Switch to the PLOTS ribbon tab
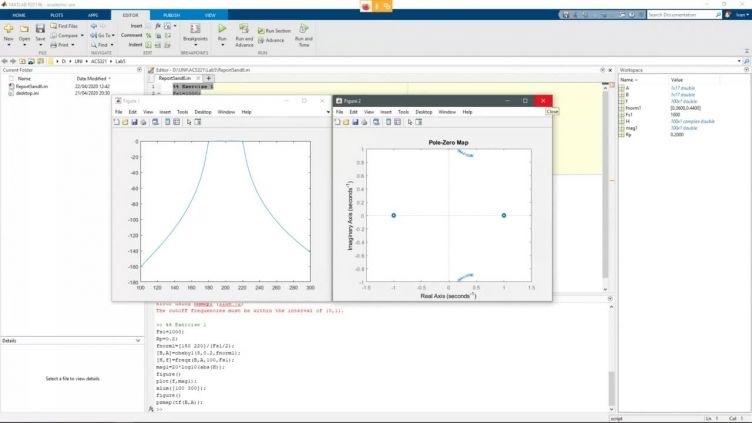Viewport: 752px width, 423px height. pyautogui.click(x=57, y=15)
